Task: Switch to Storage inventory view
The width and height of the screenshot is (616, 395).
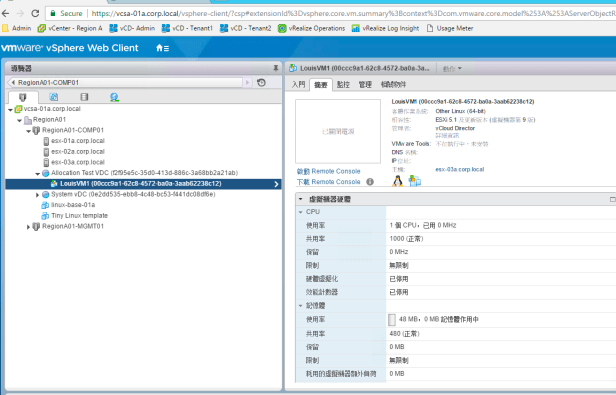Action: [x=84, y=97]
